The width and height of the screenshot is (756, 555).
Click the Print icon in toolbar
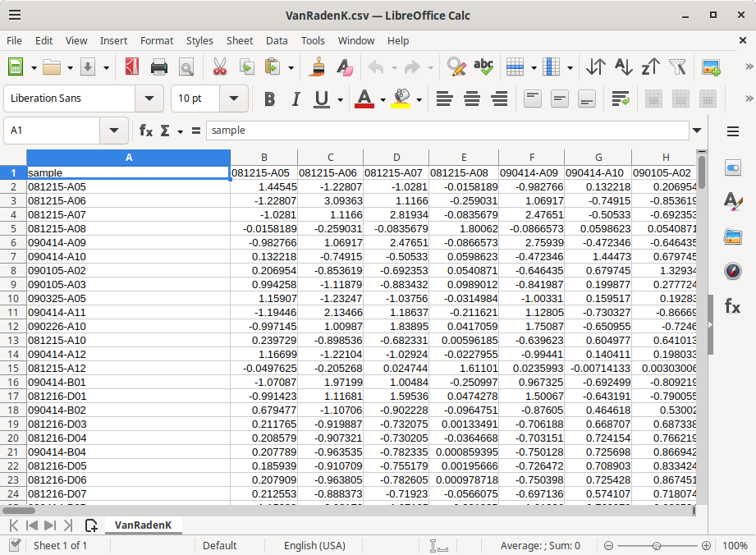click(159, 67)
